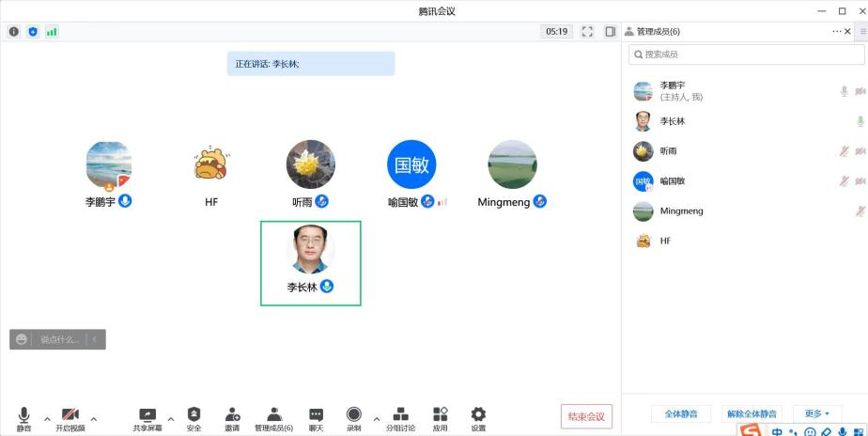Click the meeting info icon at top left
Viewport: 868px width, 436px height.
(14, 31)
